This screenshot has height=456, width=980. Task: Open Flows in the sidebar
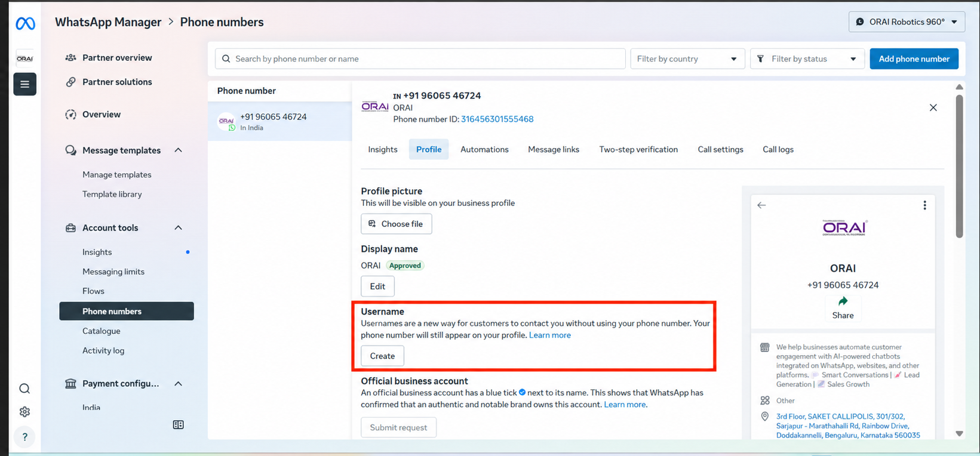click(x=93, y=291)
